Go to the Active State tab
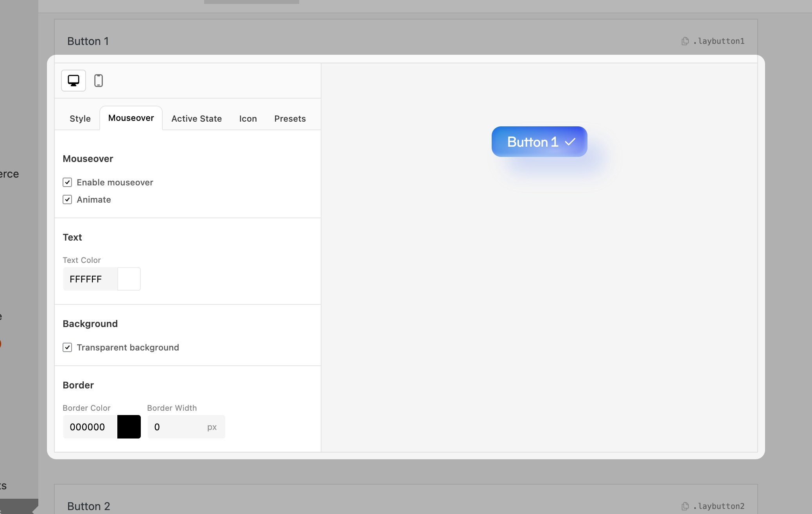Viewport: 812px width, 514px height. (197, 119)
